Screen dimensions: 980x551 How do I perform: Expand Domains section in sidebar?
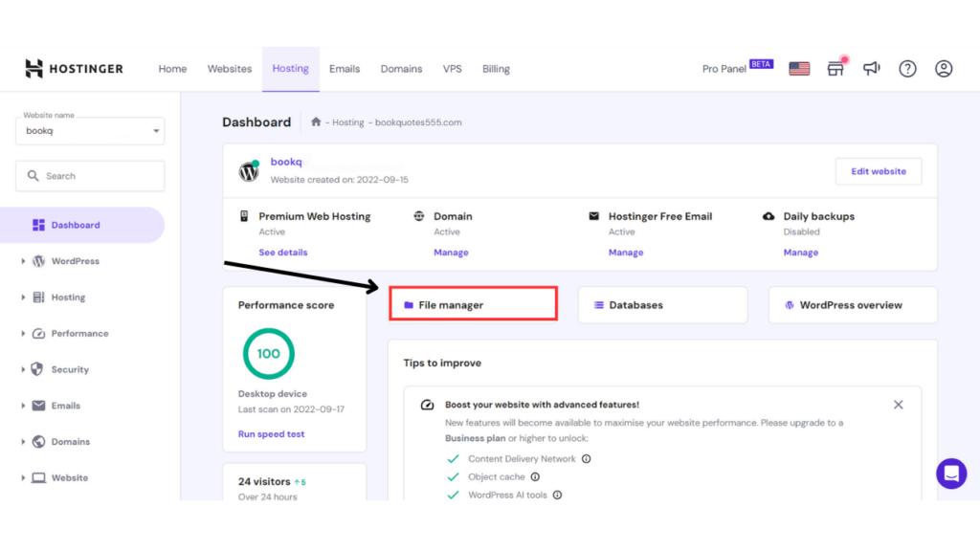pos(23,442)
